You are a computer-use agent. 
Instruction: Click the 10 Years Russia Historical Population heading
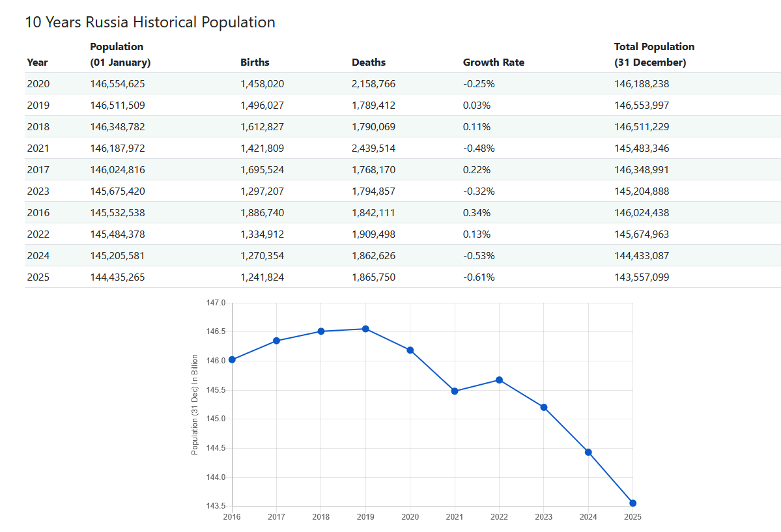click(x=150, y=22)
